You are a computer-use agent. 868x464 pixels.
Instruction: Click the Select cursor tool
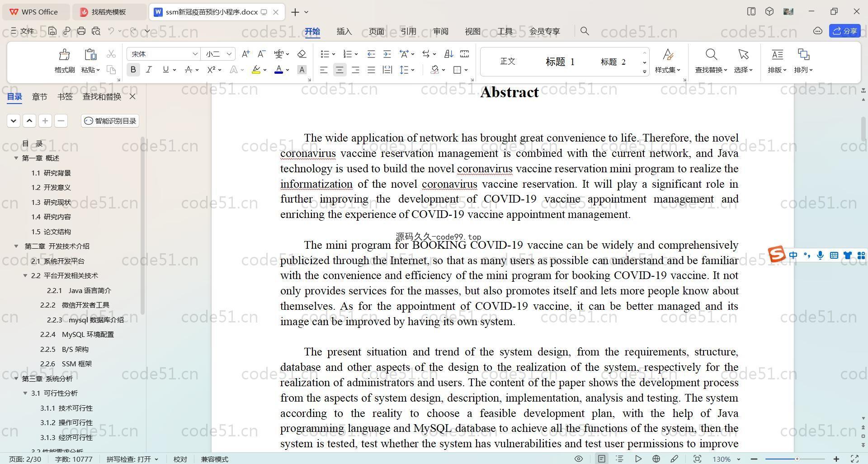pyautogui.click(x=743, y=61)
